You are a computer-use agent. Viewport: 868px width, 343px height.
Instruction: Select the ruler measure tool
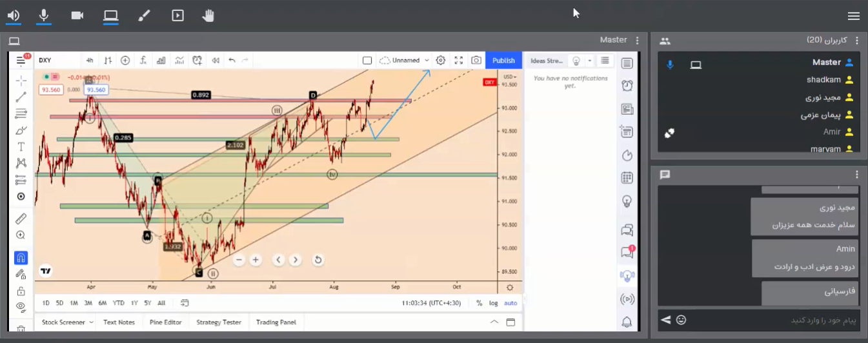point(21,219)
